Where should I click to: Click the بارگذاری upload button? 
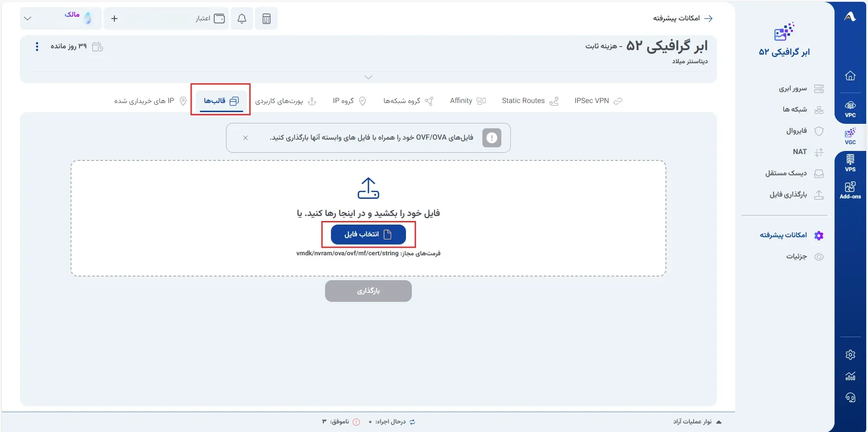tap(368, 291)
